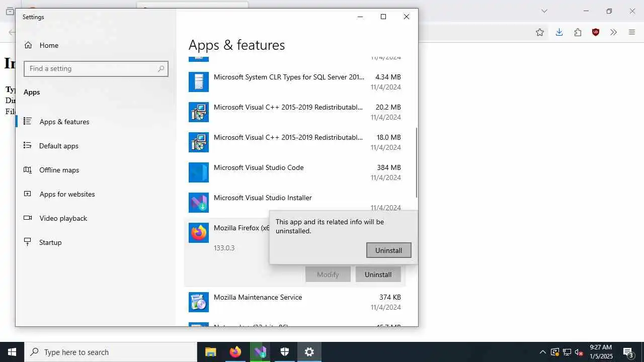Open the notification center icon
This screenshot has height=362, width=644.
click(x=628, y=352)
